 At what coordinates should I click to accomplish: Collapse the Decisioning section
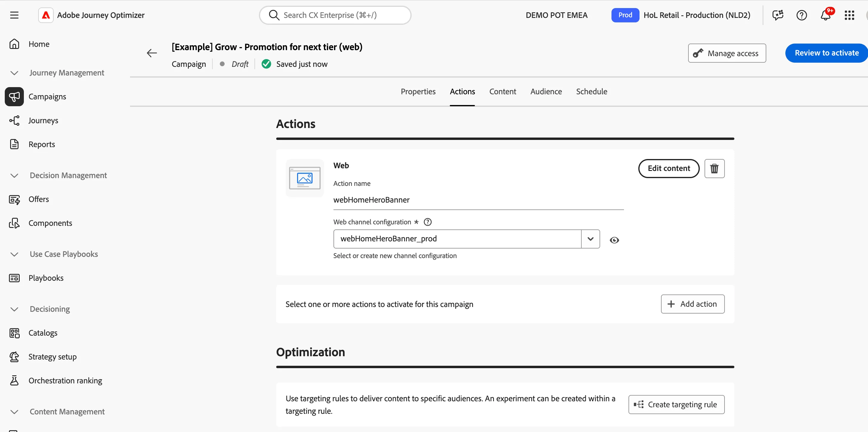(x=14, y=309)
